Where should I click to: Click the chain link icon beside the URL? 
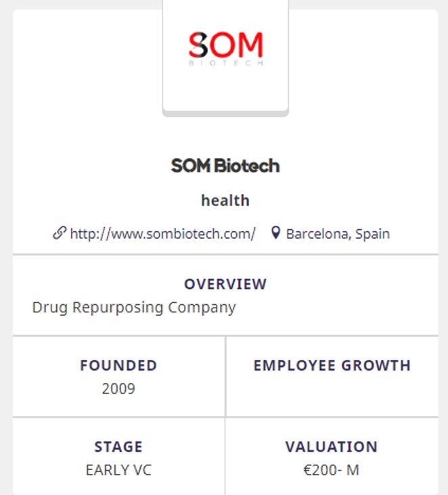point(59,233)
